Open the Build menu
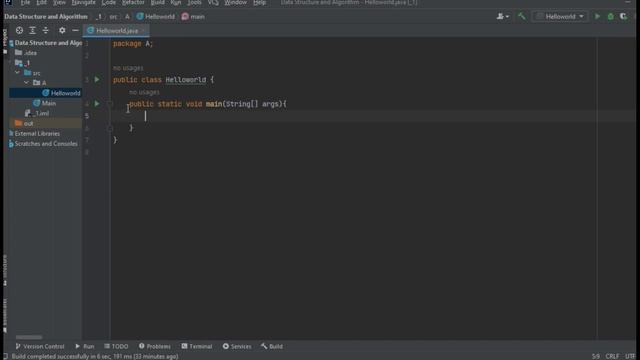The image size is (640, 360). pos(158,2)
